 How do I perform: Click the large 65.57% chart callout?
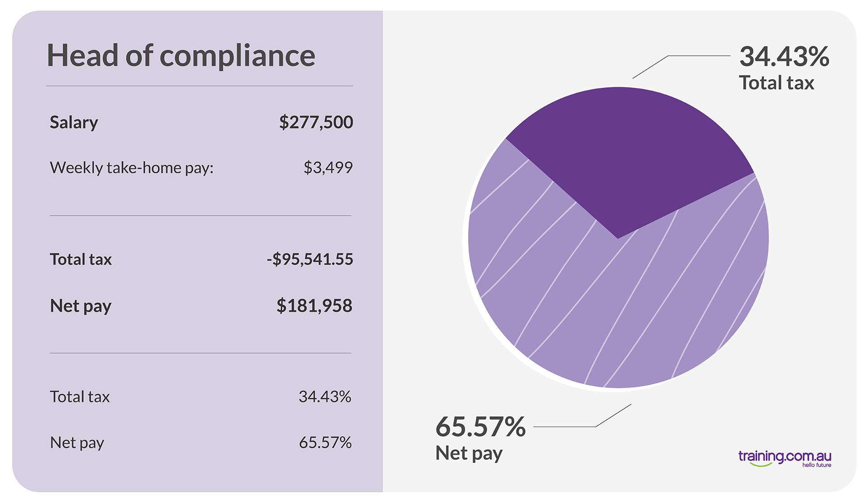[480, 427]
